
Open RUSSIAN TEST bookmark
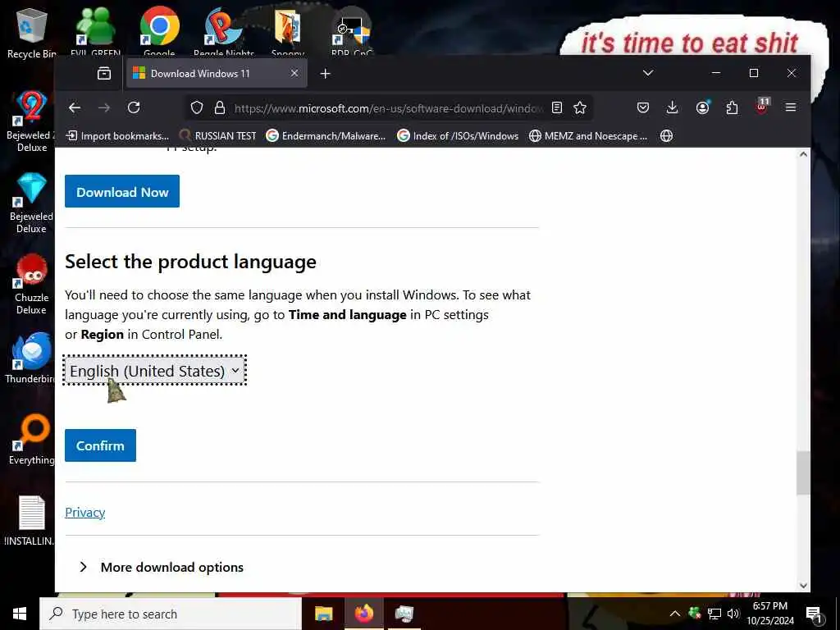[x=217, y=136]
